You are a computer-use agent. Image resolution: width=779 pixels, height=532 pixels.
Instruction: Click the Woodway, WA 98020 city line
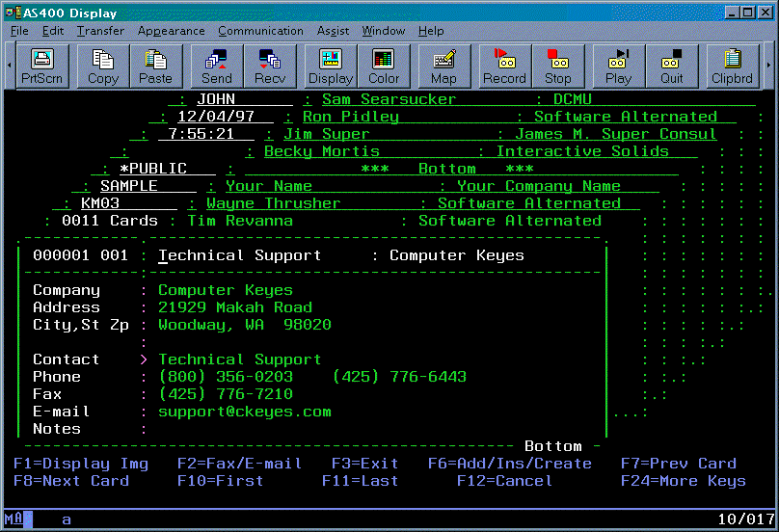point(245,325)
